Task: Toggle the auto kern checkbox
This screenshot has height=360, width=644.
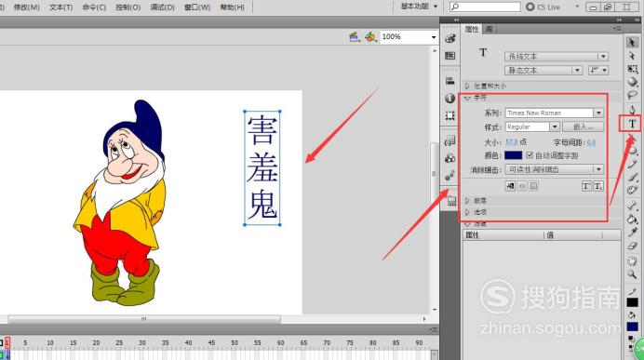Action: 530,155
